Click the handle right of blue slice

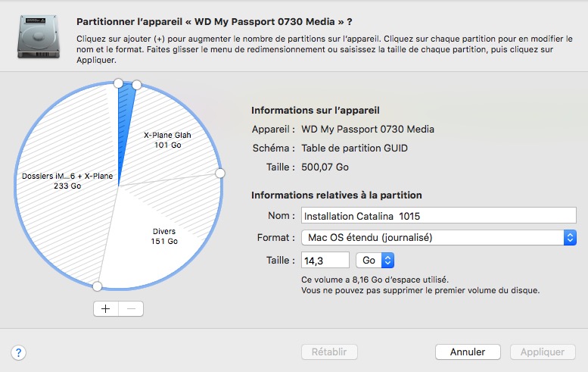click(137, 85)
